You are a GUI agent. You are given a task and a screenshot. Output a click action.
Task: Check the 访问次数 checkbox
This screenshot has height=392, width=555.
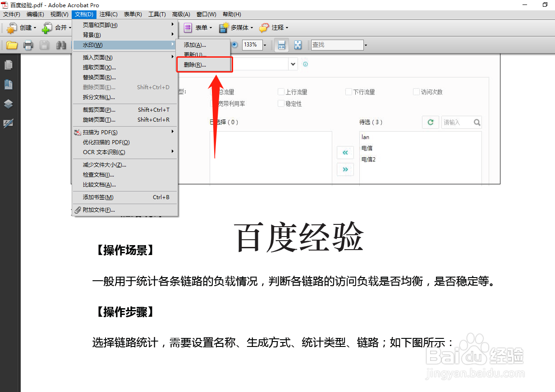[417, 92]
